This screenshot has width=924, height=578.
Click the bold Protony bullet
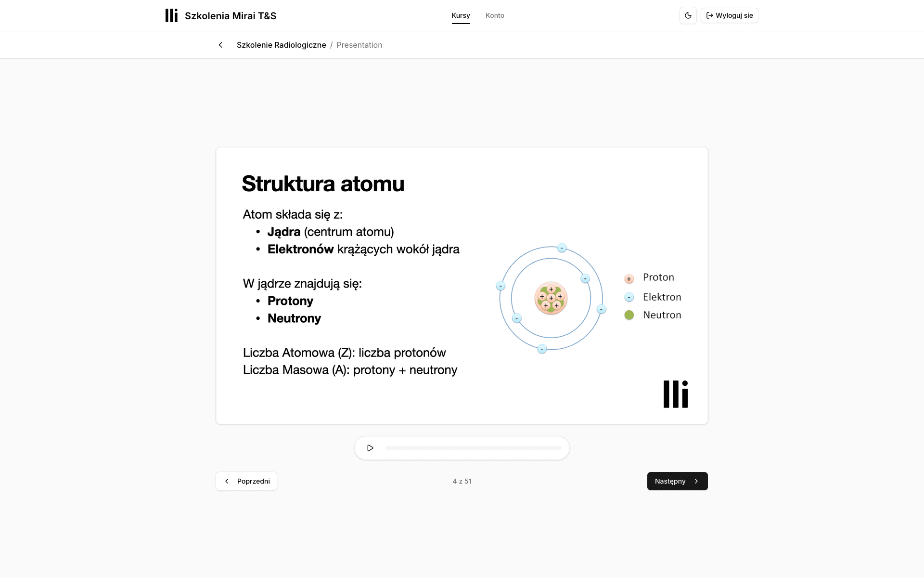pos(290,301)
